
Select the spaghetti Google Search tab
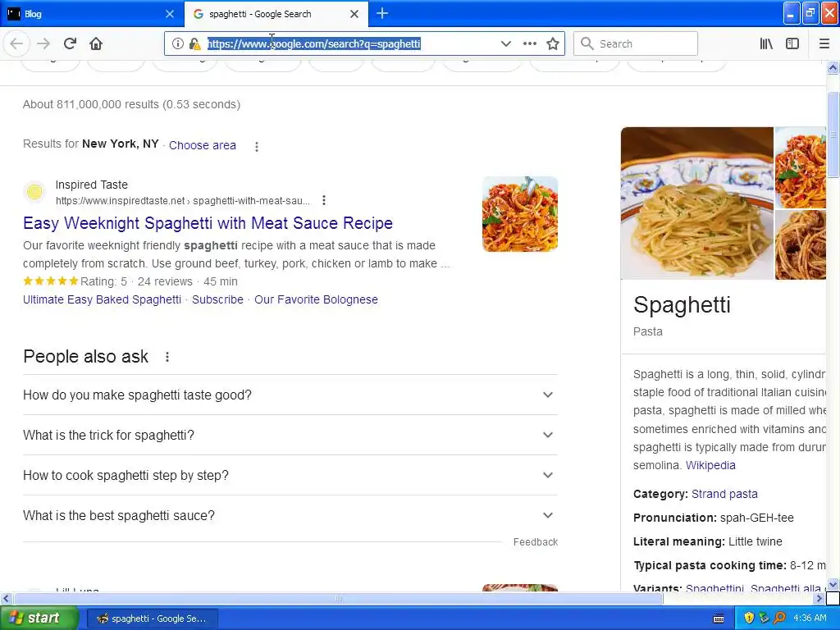276,14
